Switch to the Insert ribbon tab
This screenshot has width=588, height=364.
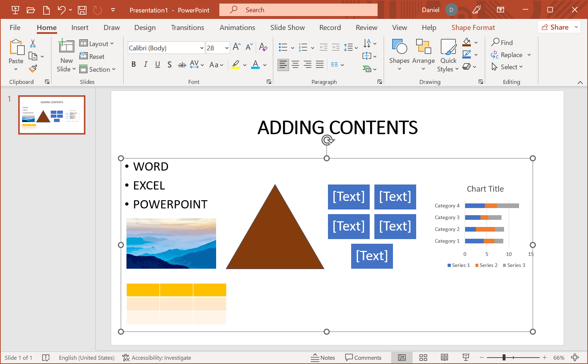coord(80,27)
